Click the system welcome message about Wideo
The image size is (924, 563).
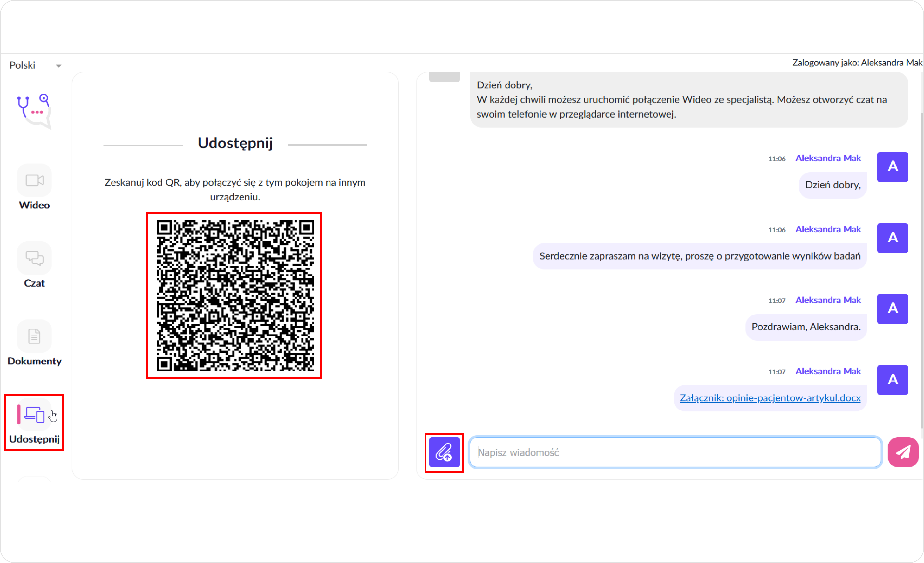point(689,100)
